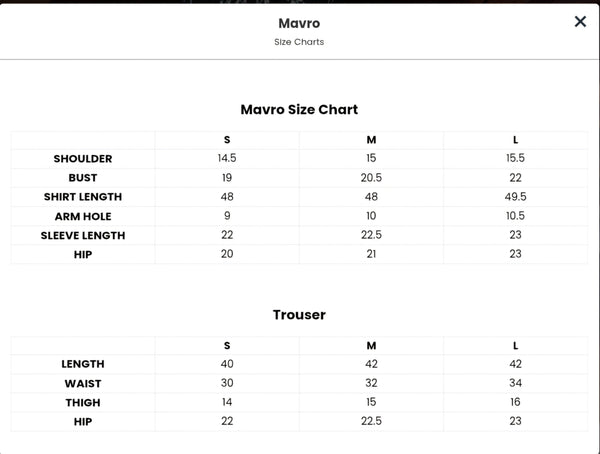600x454 pixels.
Task: Click the trouser waist value 34 for size L
Action: (515, 384)
